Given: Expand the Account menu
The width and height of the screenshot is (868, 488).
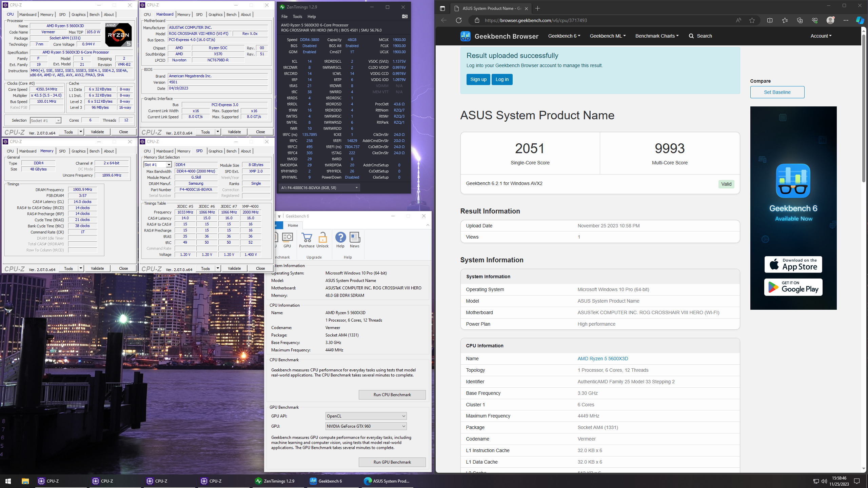Looking at the screenshot, I should coord(821,36).
